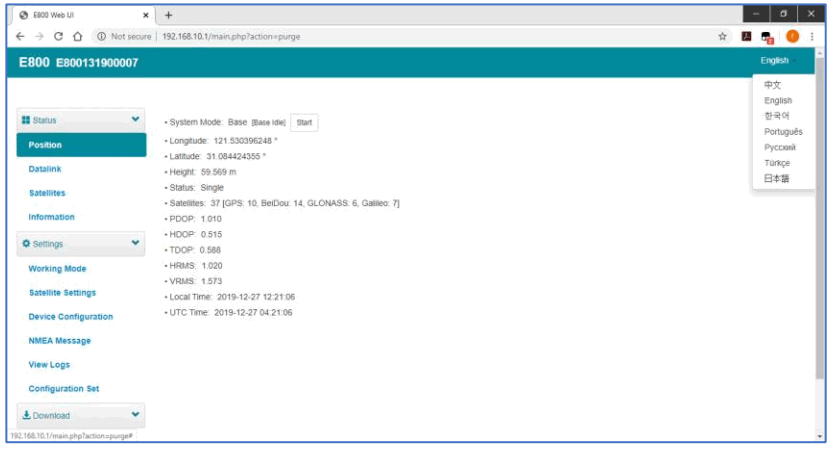833x451 pixels.
Task: Open a new browser tab
Action: pos(168,15)
